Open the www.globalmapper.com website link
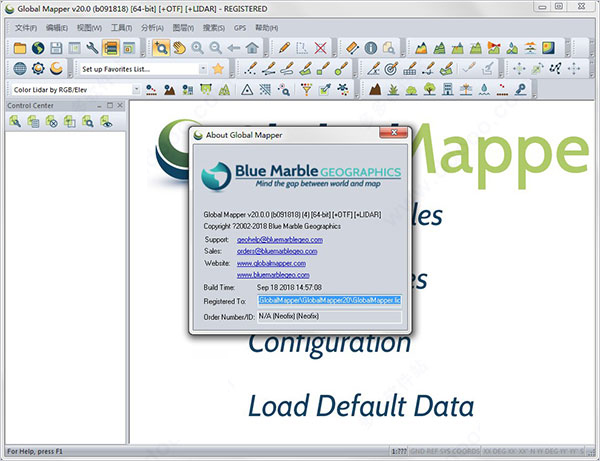This screenshot has width=600, height=461. 271,263
